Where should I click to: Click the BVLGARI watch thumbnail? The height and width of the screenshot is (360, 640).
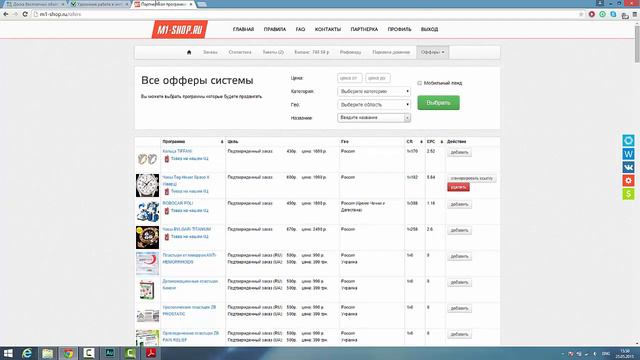point(147,238)
